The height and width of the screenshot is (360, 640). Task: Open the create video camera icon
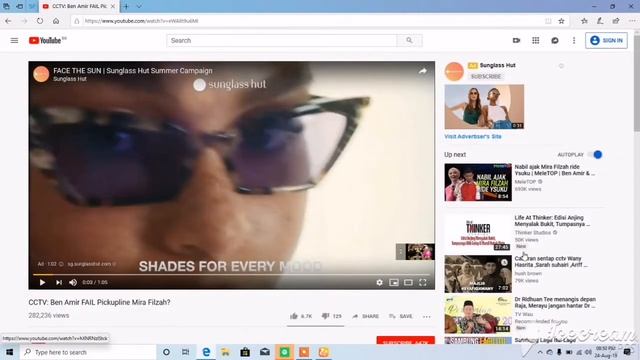(x=516, y=40)
